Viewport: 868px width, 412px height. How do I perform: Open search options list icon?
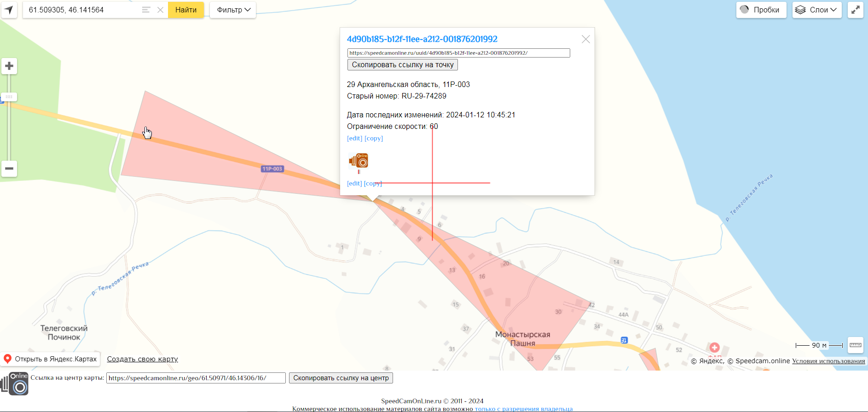pyautogui.click(x=146, y=10)
